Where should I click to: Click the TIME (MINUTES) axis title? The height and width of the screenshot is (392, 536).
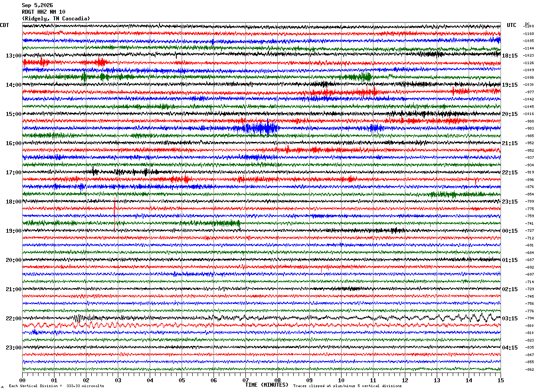[x=267, y=385]
